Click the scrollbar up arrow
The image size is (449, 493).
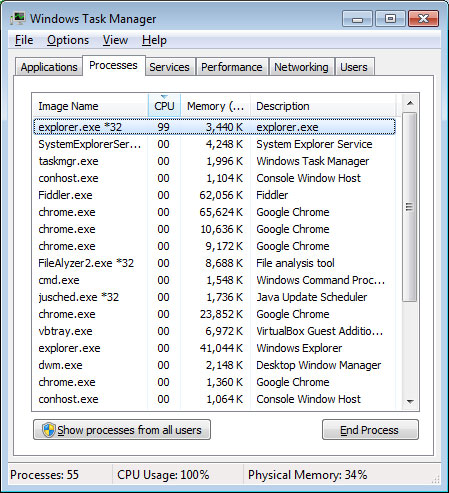click(x=410, y=103)
